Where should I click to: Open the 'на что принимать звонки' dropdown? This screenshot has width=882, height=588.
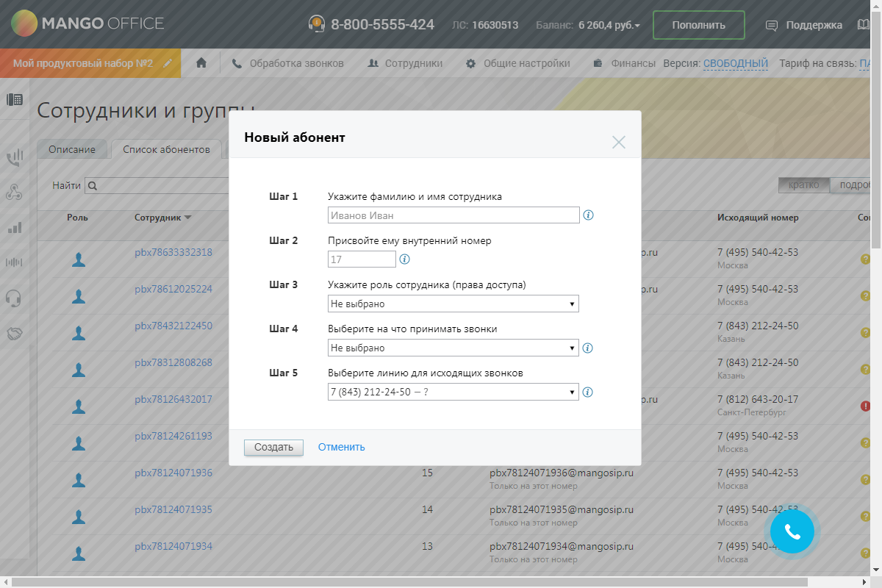pyautogui.click(x=453, y=348)
